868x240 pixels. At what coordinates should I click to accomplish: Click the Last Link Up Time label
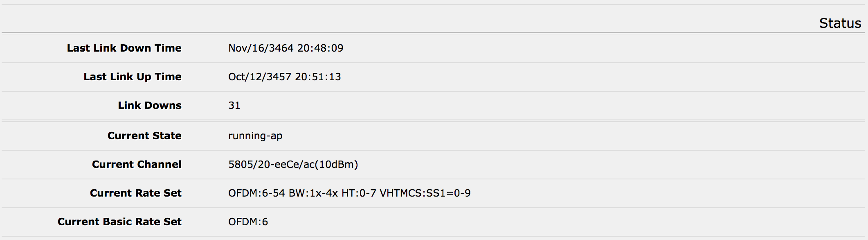[132, 77]
